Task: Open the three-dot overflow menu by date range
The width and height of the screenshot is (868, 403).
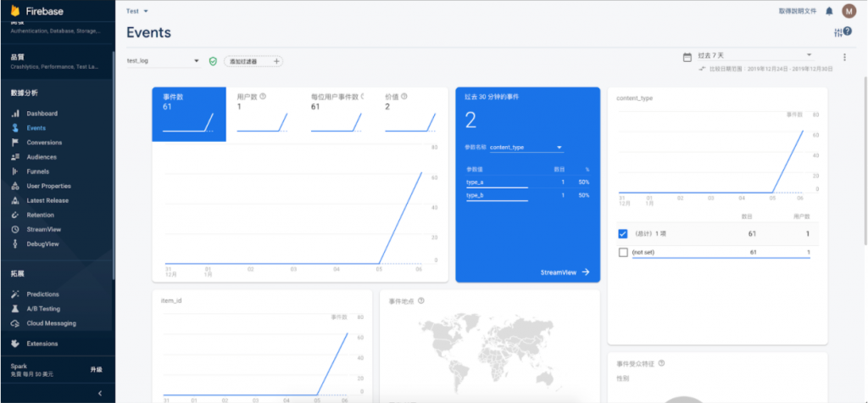Action: coord(844,57)
